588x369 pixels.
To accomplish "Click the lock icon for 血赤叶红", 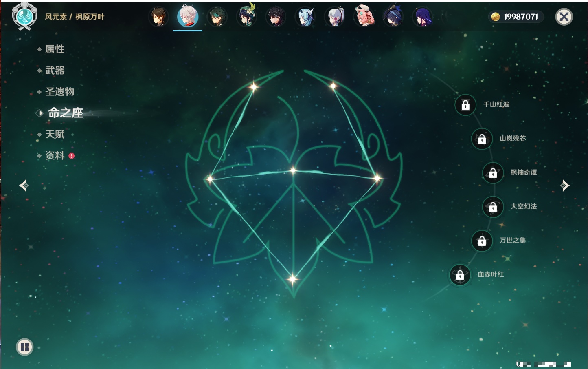I will tap(460, 275).
